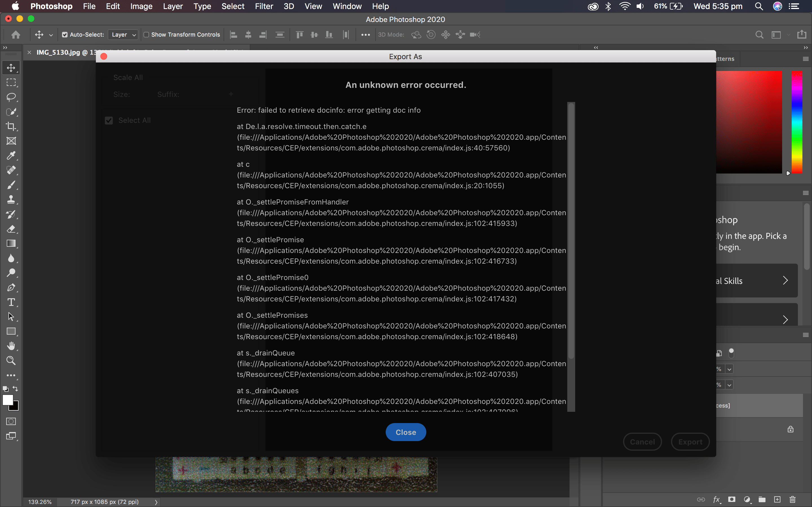The width and height of the screenshot is (812, 507).
Task: Uncheck the Select All checkbox
Action: click(109, 120)
